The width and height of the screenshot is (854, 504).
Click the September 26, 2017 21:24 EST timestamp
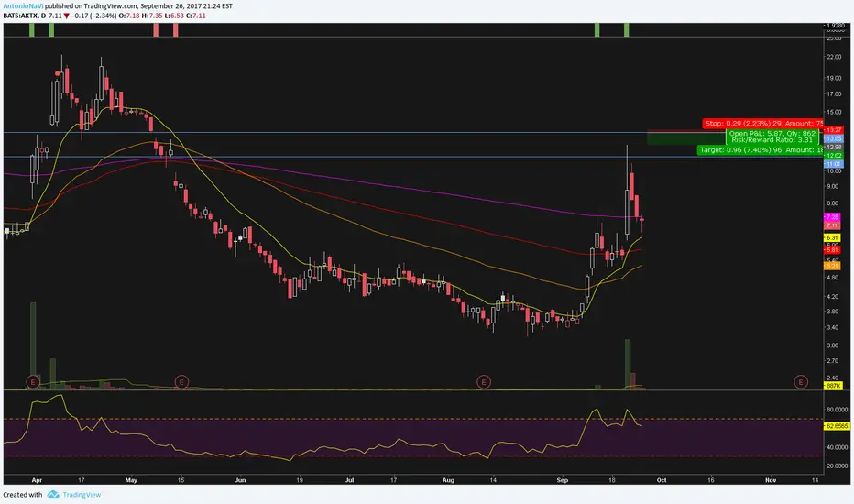[186, 6]
